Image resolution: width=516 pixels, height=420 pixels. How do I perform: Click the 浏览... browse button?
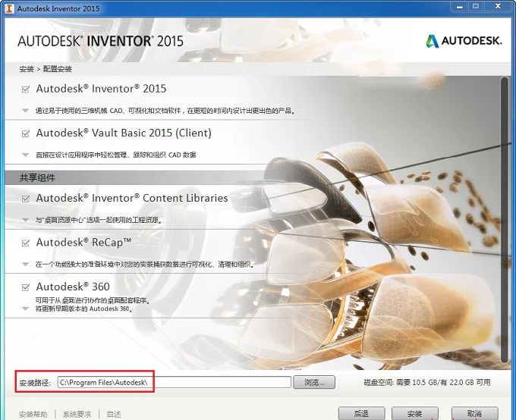(x=314, y=382)
